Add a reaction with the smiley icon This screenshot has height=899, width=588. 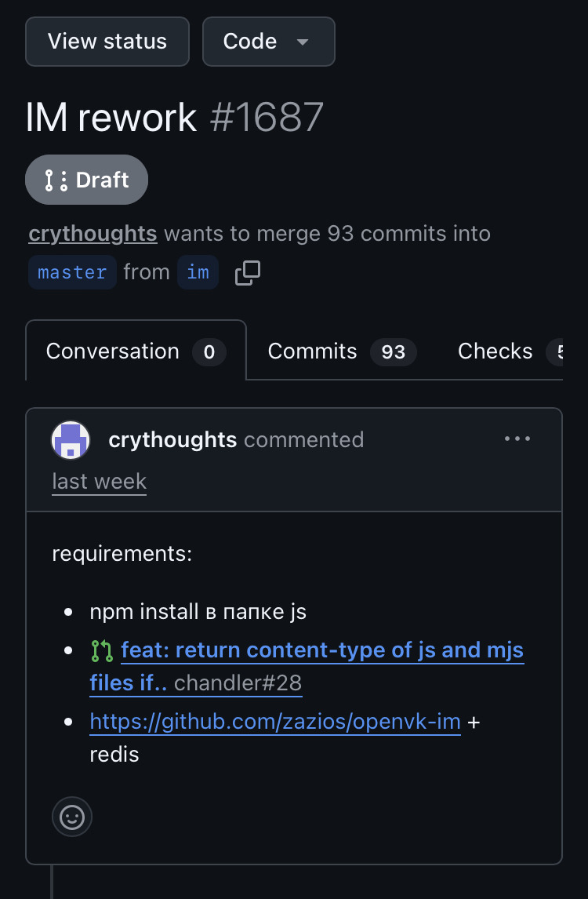(72, 817)
